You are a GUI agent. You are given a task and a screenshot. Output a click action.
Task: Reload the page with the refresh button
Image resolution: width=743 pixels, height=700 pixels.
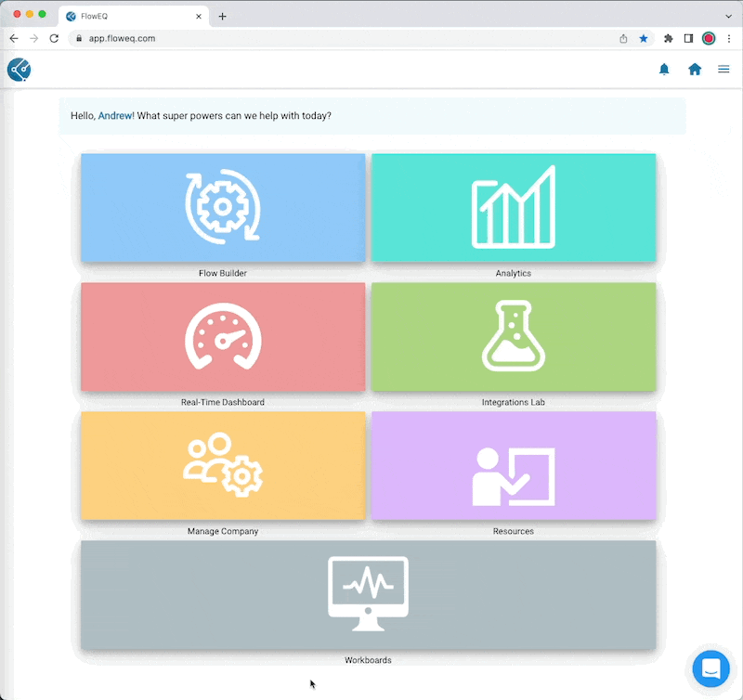(x=54, y=38)
